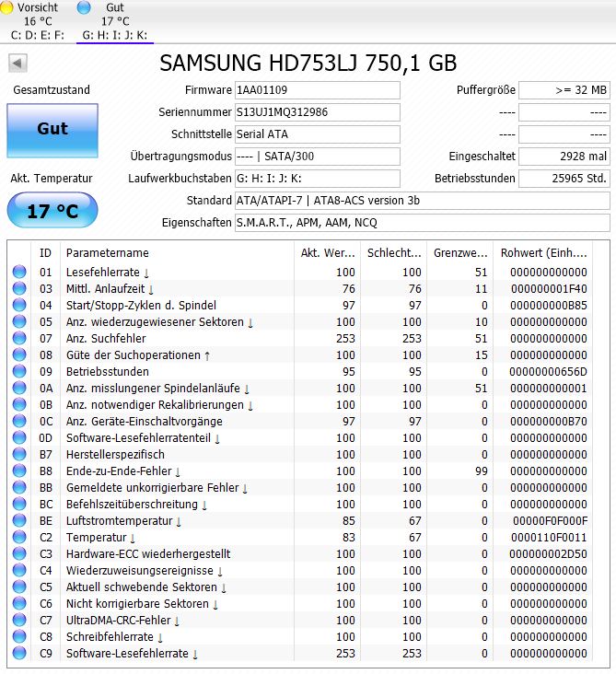
Task: Click the Akt. Wer... column header
Action: point(328,252)
